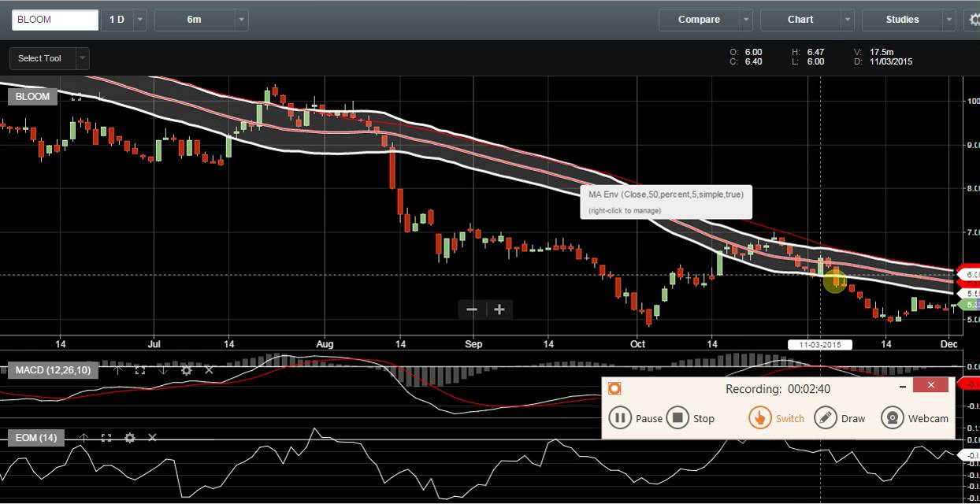Click the Oct label on time axis
The height and width of the screenshot is (504, 980).
(637, 344)
